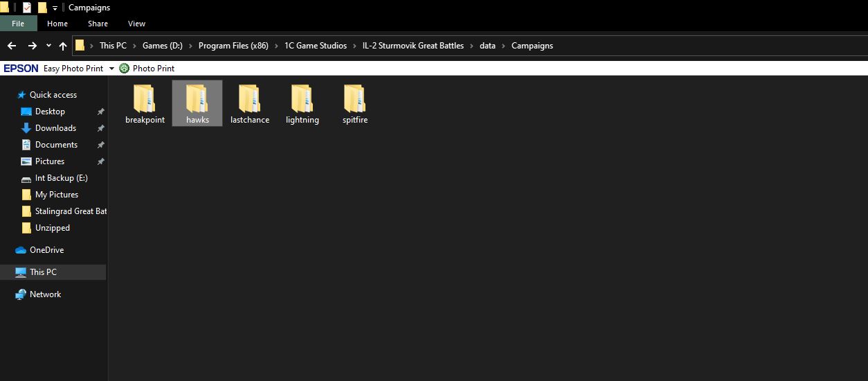Click This PC in the address bar
868x381 pixels.
[113, 46]
